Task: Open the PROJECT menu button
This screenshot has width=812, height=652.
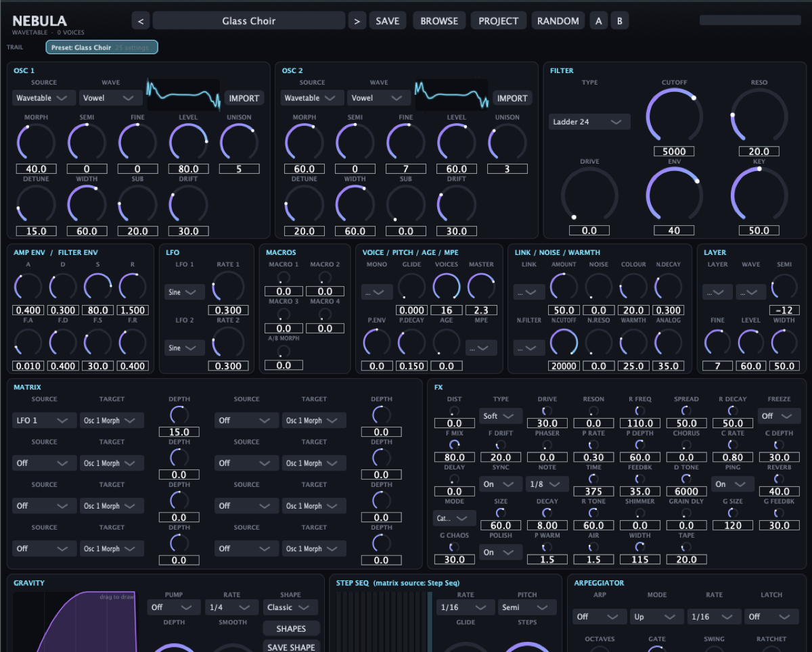Action: point(499,21)
